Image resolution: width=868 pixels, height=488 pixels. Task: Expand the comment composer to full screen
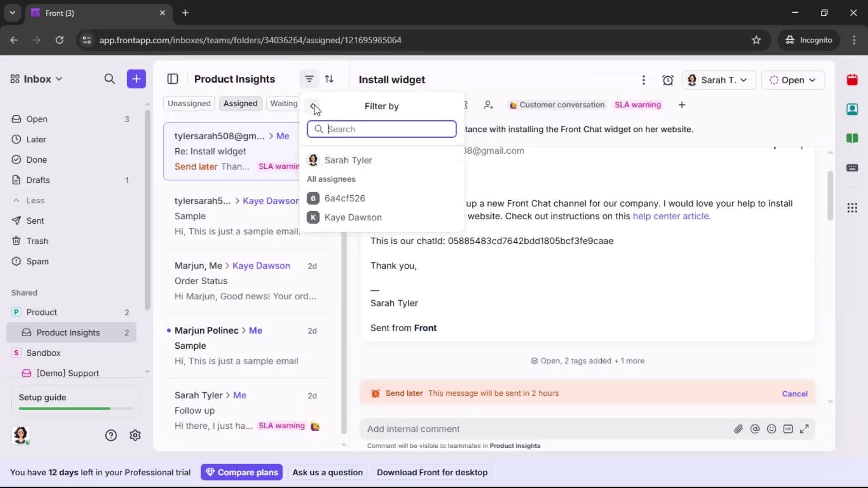pyautogui.click(x=805, y=429)
